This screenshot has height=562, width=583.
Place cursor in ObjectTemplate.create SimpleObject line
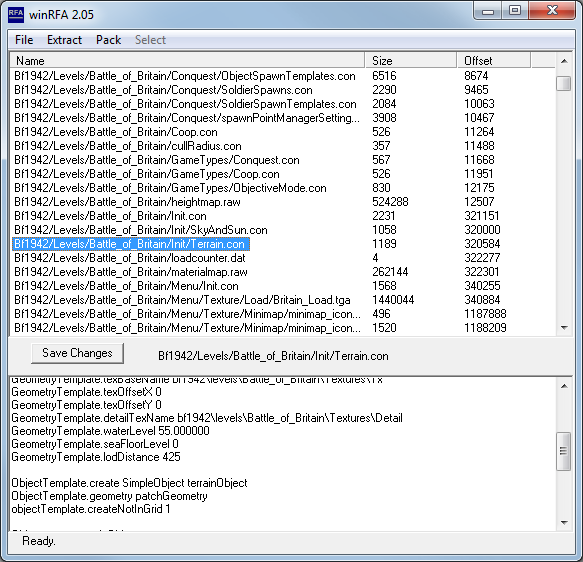point(129,483)
